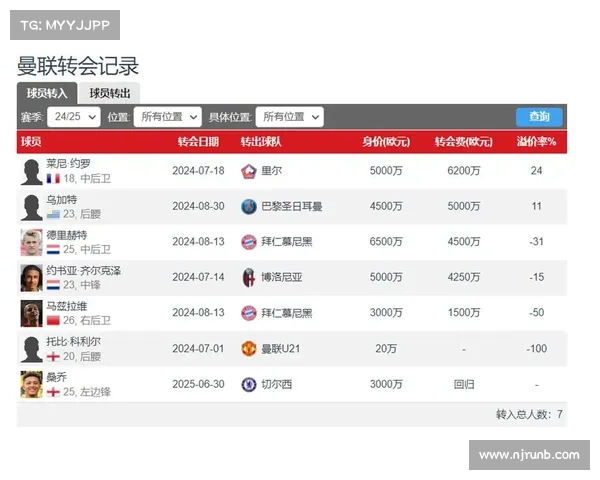Click the 身价(欧元) column header
This screenshot has height=480, width=600.
point(386,142)
